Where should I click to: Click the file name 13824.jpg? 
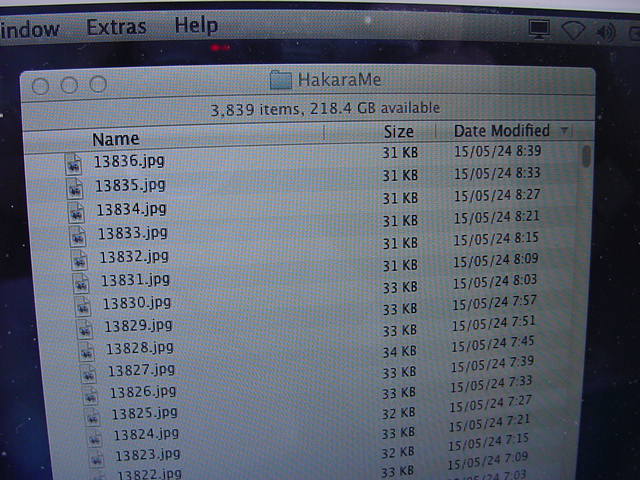[x=146, y=434]
